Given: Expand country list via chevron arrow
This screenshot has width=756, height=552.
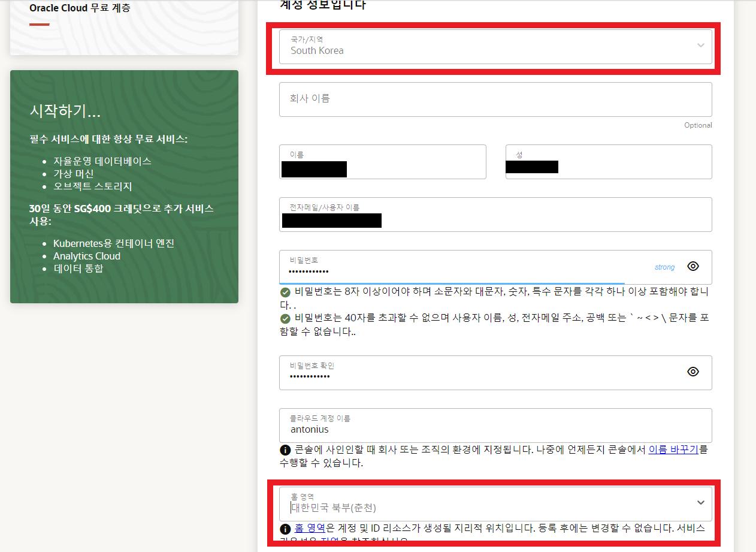Looking at the screenshot, I should coord(700,46).
